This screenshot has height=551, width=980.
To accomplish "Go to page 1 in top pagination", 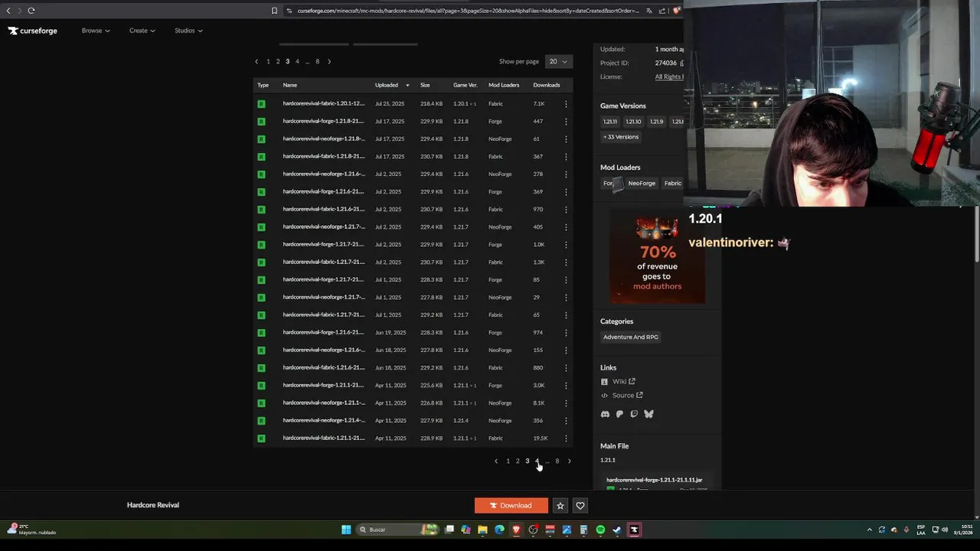I will [x=268, y=61].
